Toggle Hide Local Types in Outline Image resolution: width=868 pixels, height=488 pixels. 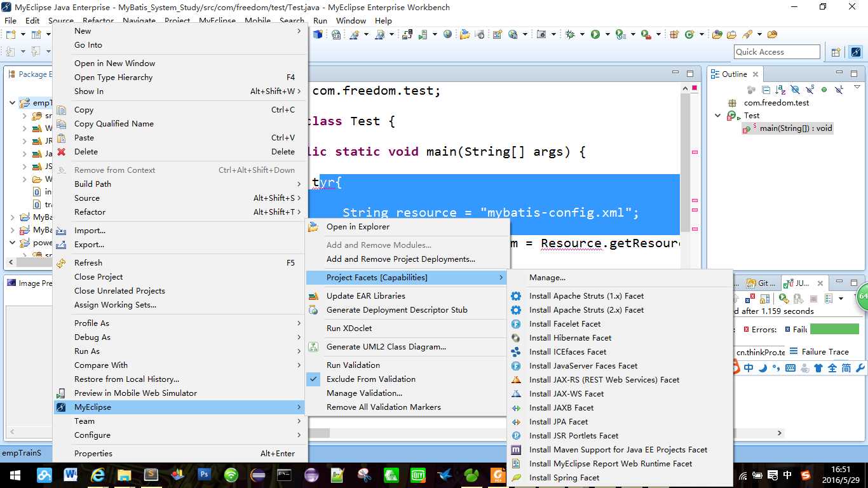point(839,90)
